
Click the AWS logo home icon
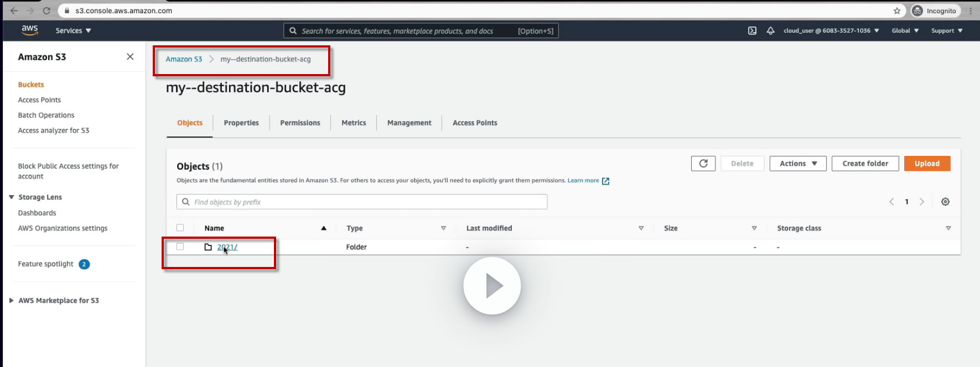point(30,30)
